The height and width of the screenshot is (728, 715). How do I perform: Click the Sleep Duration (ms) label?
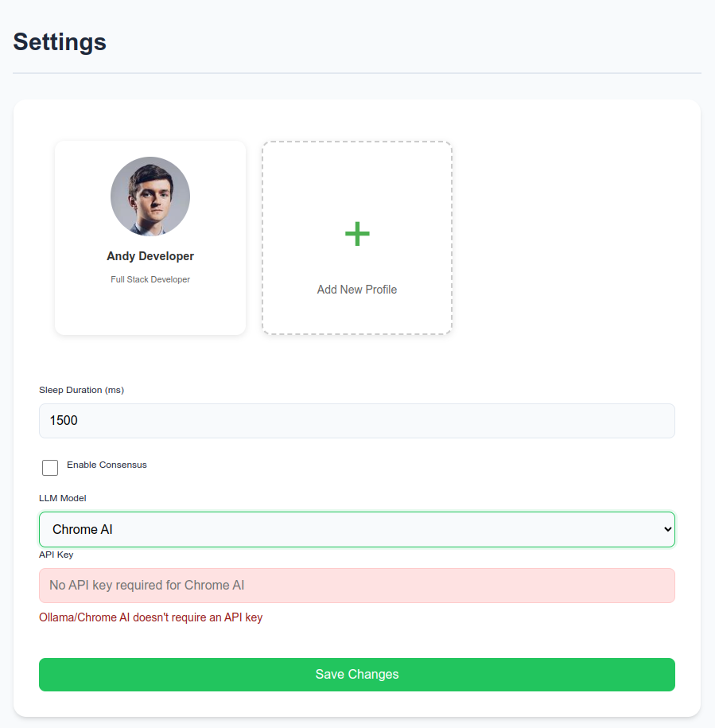(82, 390)
